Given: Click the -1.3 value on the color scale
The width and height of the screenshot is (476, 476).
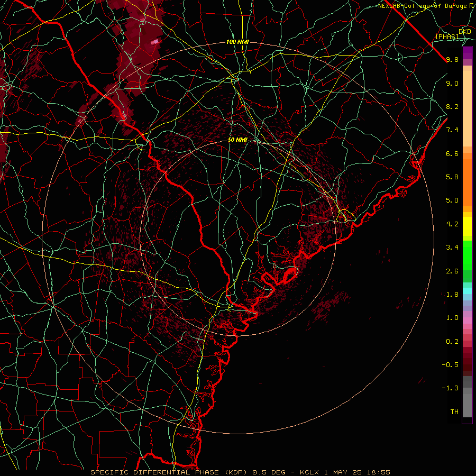Looking at the screenshot, I should click(x=450, y=388).
